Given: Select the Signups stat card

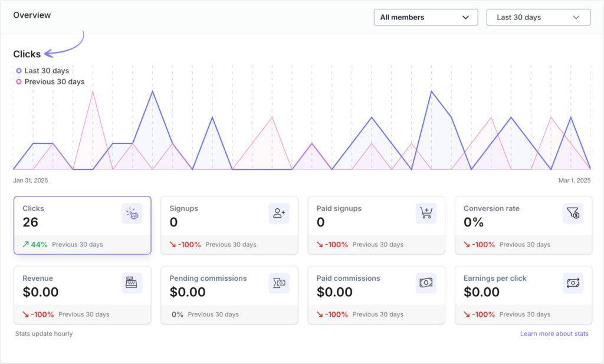Looking at the screenshot, I should 229,225.
